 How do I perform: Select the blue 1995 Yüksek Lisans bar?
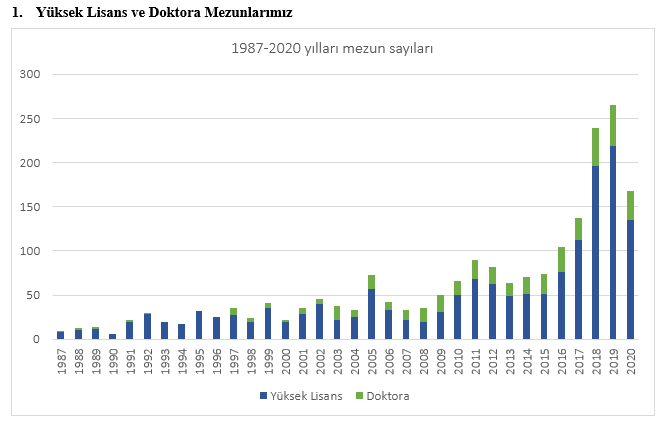coord(199,325)
